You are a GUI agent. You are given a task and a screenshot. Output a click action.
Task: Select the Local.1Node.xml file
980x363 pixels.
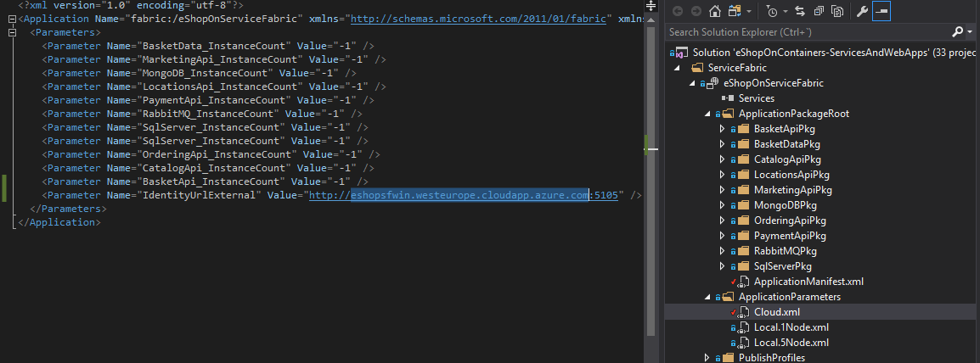[x=791, y=327]
